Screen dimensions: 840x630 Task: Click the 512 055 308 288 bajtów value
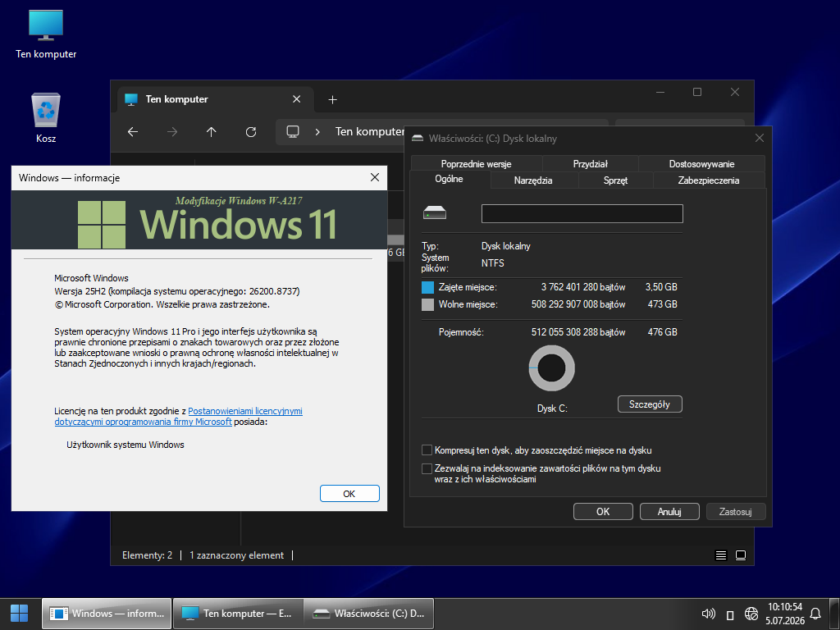pyautogui.click(x=578, y=332)
